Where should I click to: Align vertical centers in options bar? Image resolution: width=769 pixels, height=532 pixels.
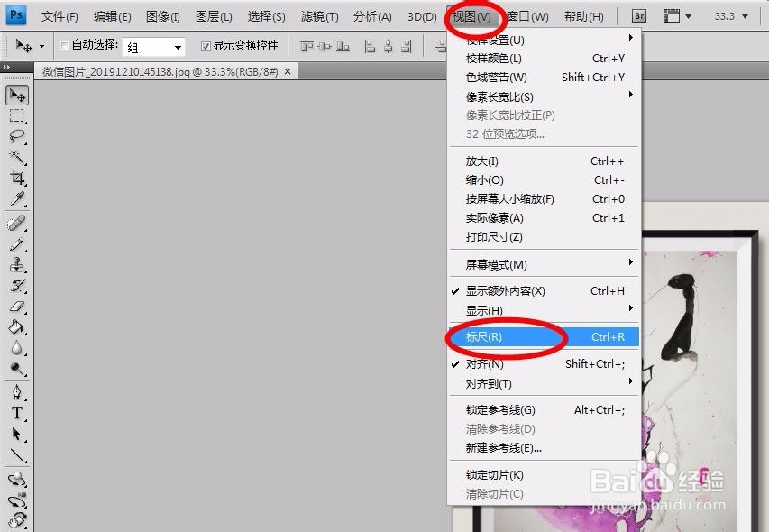(325, 47)
